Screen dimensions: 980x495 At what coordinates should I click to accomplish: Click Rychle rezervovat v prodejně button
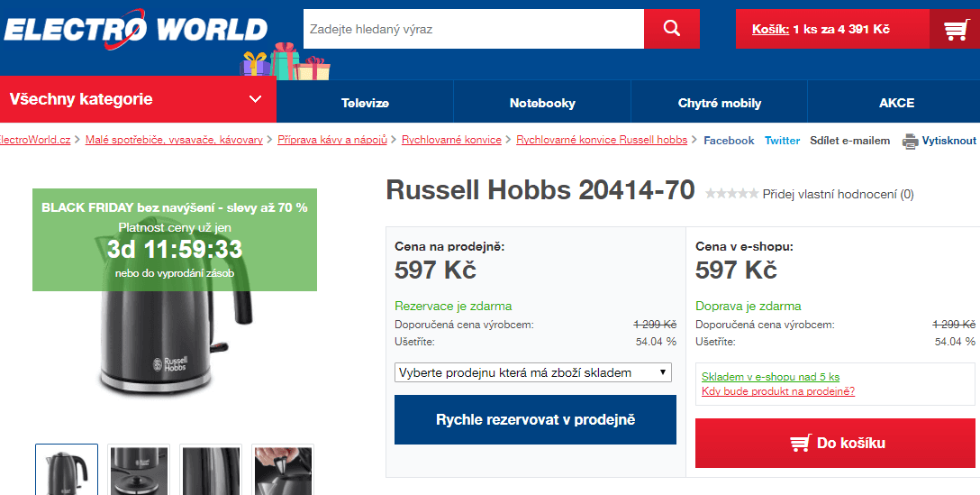pos(535,419)
